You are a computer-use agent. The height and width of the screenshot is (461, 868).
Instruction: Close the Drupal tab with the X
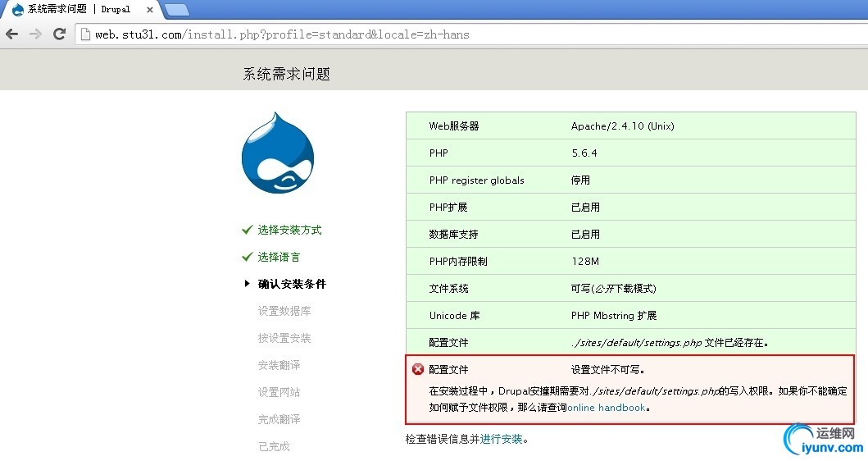(149, 9)
